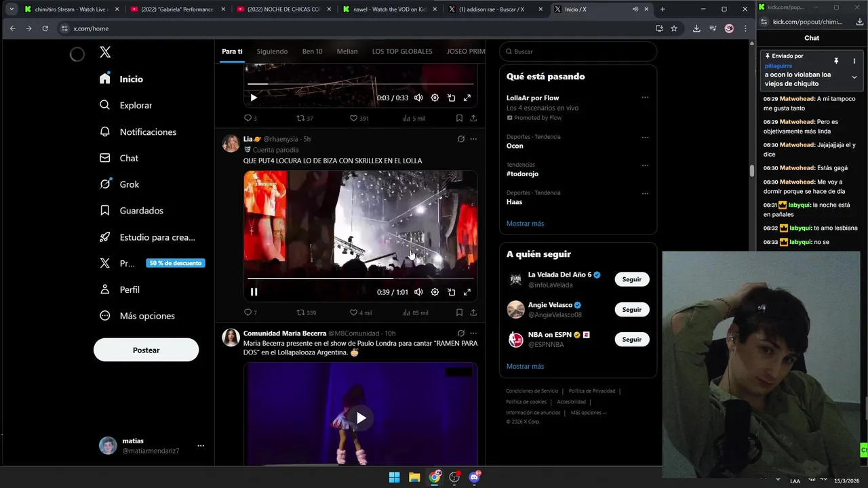Image resolution: width=868 pixels, height=488 pixels.
Task: Repost the post with 37 reposts
Action: pos(304,118)
